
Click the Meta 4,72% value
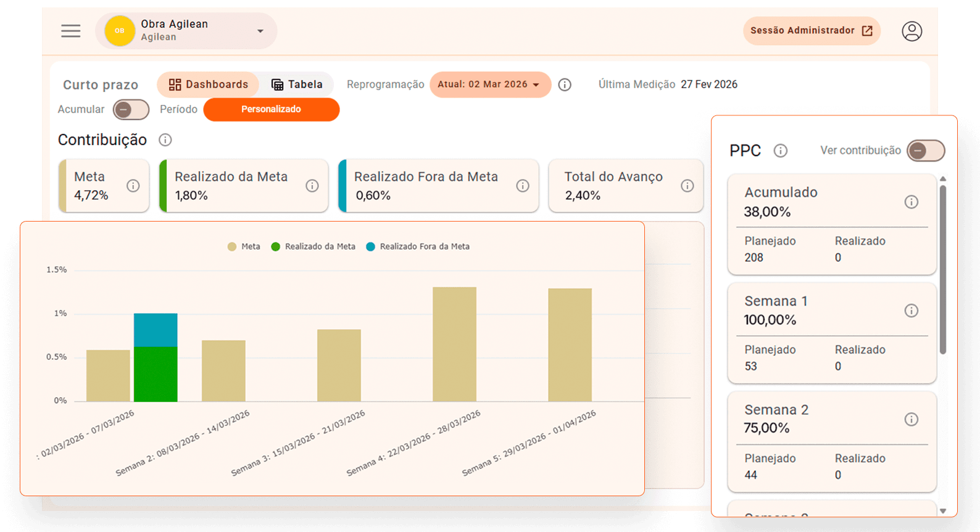[91, 196]
